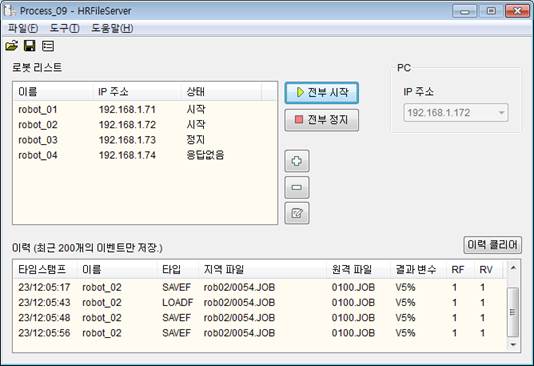Select history entry at 23/12:05:43
The width and height of the screenshot is (534, 366).
pos(261,303)
